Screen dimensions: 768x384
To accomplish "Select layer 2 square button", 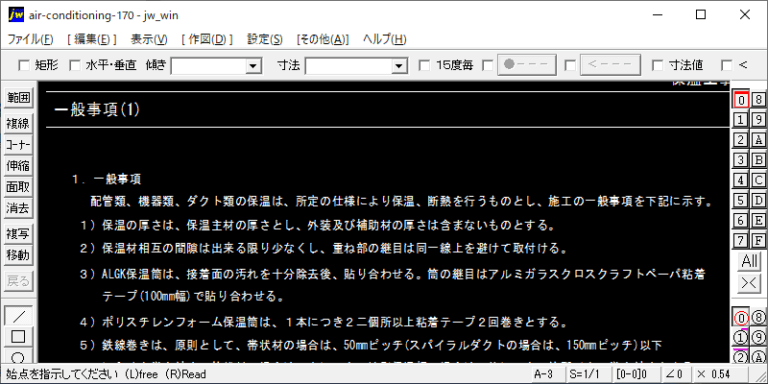I will tap(741, 140).
